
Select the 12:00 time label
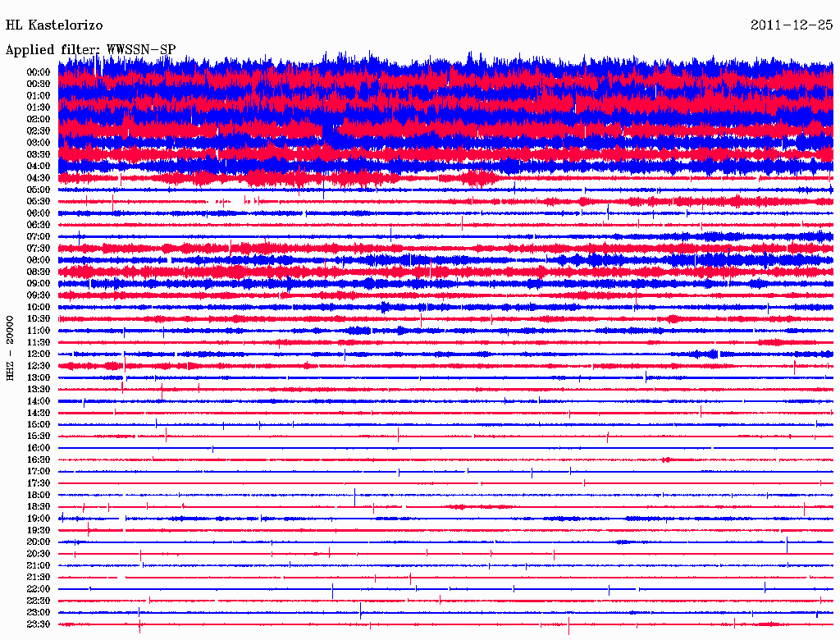[x=39, y=354]
